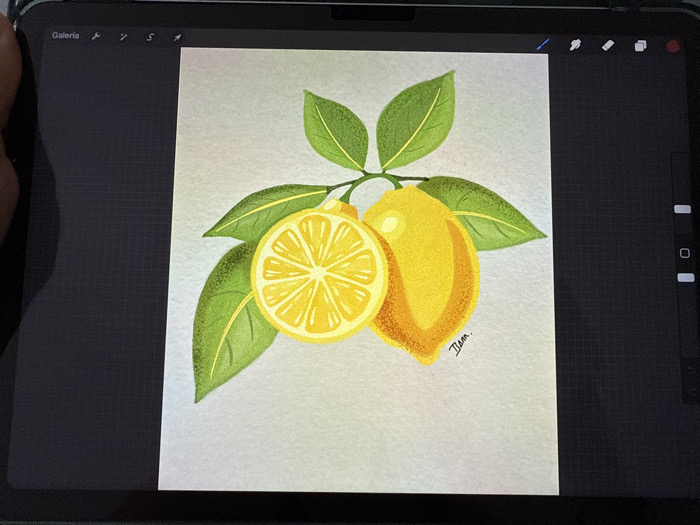Screen dimensions: 700x525
Task: Activate the Transform arrow tool
Action: point(177,38)
